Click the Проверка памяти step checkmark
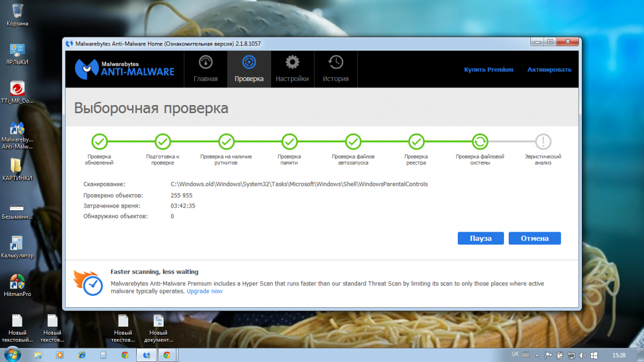 point(290,142)
